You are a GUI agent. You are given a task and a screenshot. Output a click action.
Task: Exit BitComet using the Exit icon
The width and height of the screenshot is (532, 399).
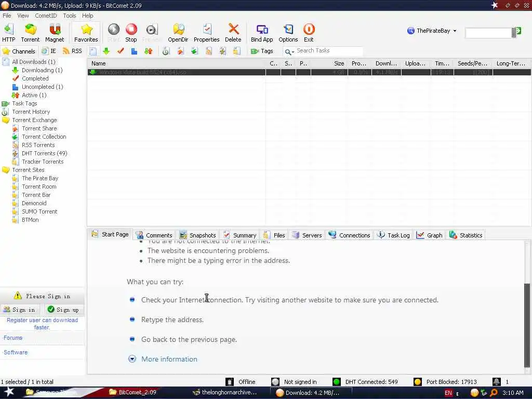click(309, 33)
